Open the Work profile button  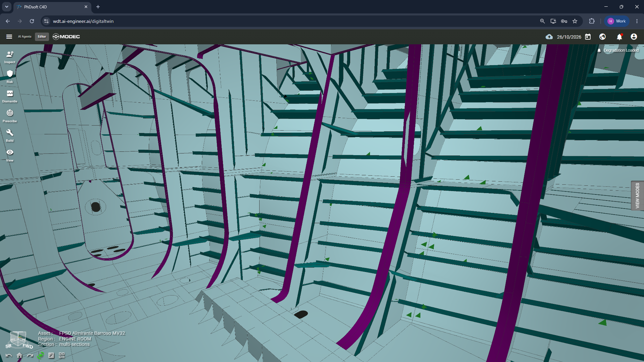tap(617, 21)
